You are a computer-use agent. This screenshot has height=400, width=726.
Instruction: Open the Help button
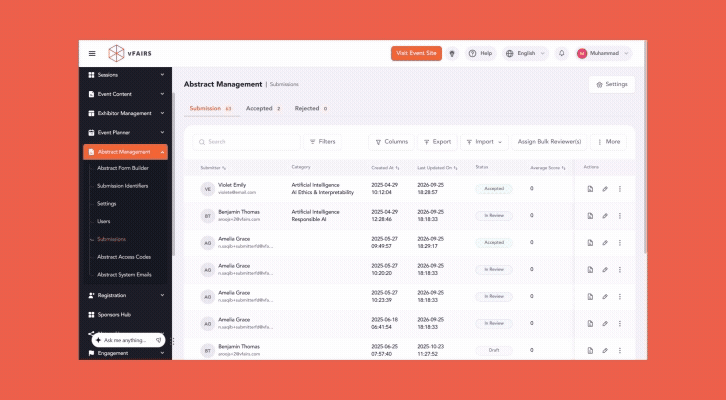pos(480,53)
